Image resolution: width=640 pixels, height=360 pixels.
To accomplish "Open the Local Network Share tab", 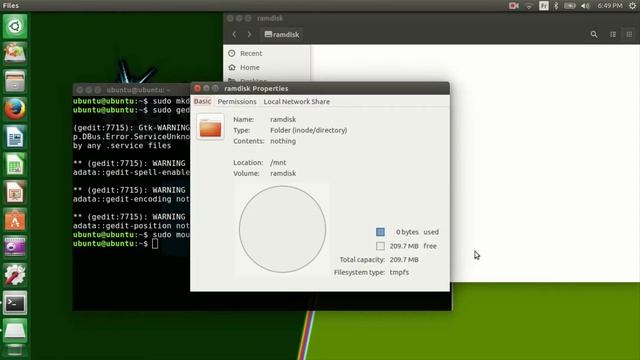I will click(x=297, y=102).
